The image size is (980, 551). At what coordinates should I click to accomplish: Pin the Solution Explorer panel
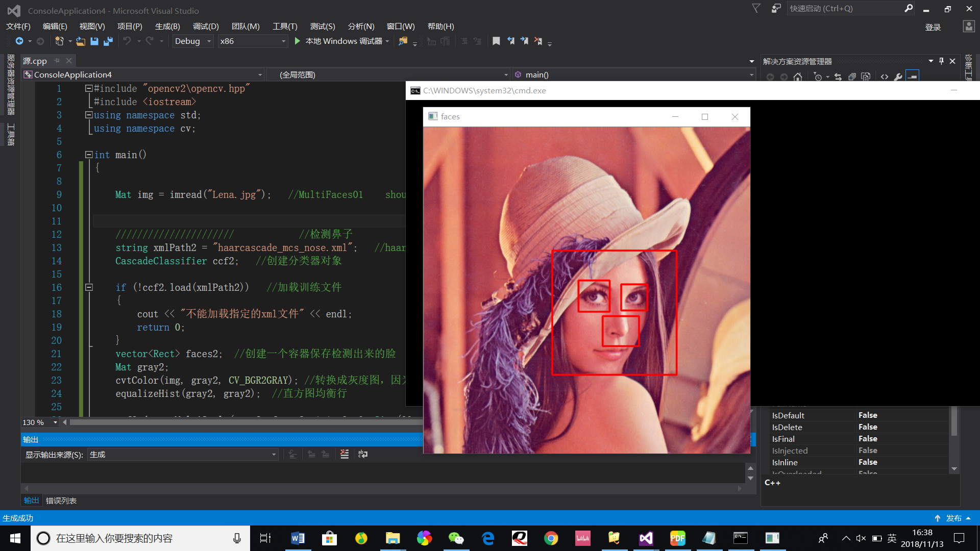coord(941,61)
